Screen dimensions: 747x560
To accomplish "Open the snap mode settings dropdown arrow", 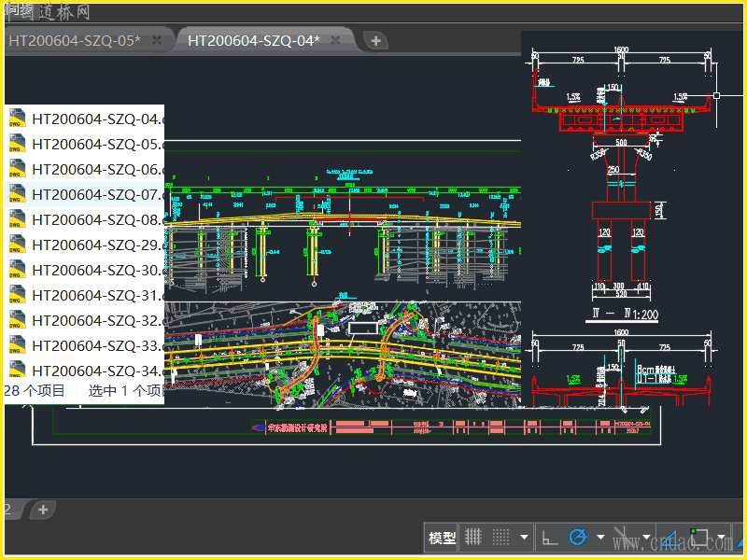I will coord(524,538).
